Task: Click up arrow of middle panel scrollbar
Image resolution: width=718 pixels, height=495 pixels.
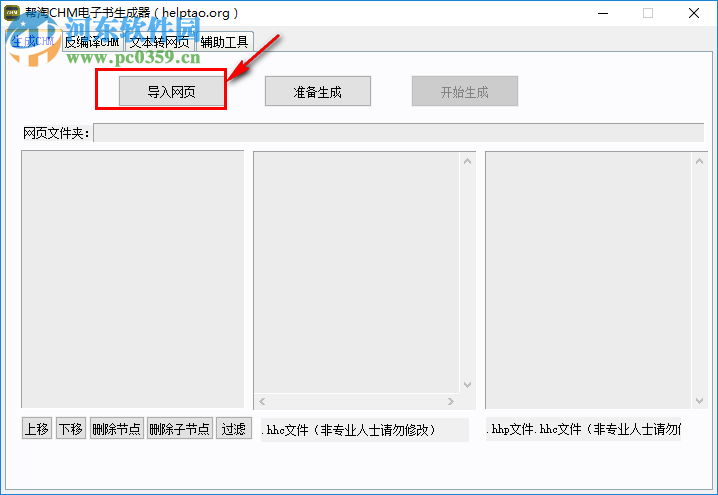Action: tap(468, 161)
